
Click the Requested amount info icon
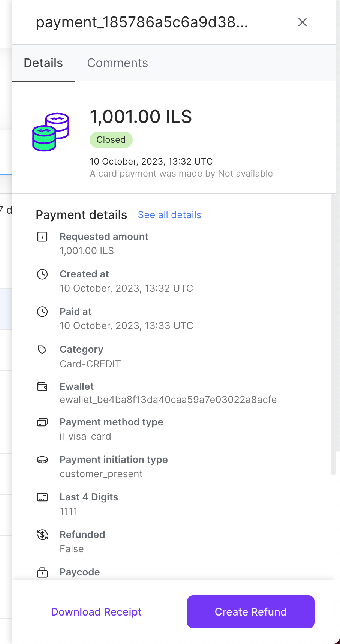coord(42,237)
